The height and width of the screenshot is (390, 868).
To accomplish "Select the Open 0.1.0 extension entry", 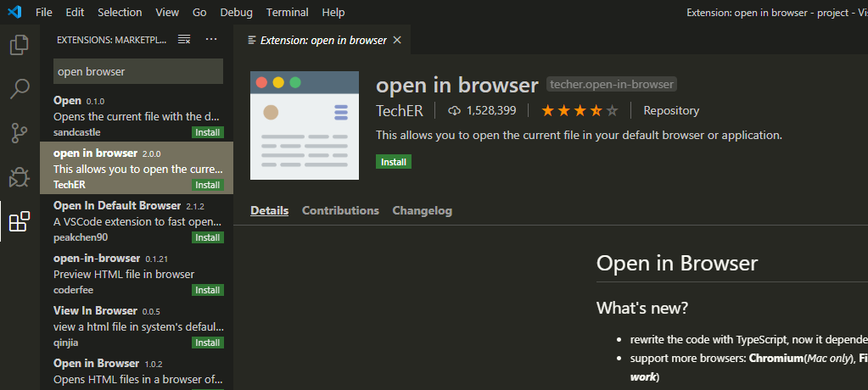I will coord(137,115).
